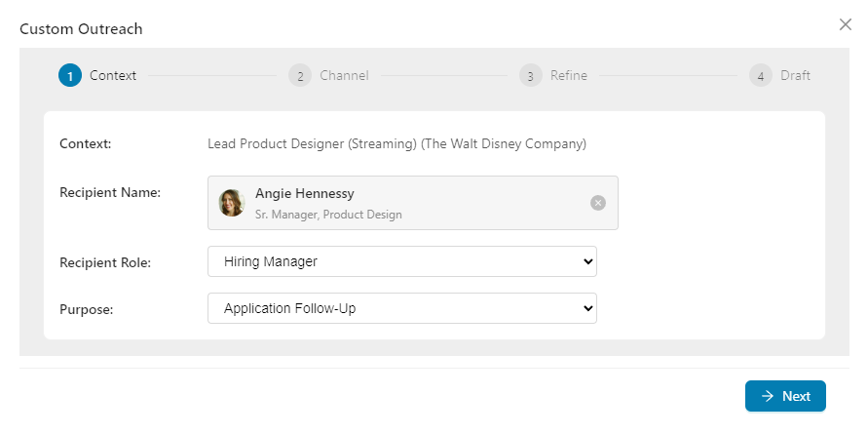Click the Lead Product Designer context text
Image resolution: width=868 pixels, height=434 pixels.
click(x=396, y=143)
